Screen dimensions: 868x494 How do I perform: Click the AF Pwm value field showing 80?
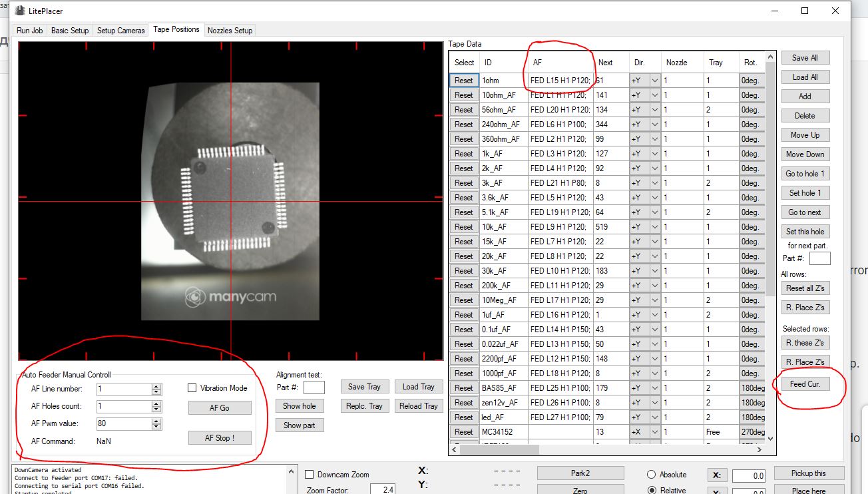pos(124,423)
